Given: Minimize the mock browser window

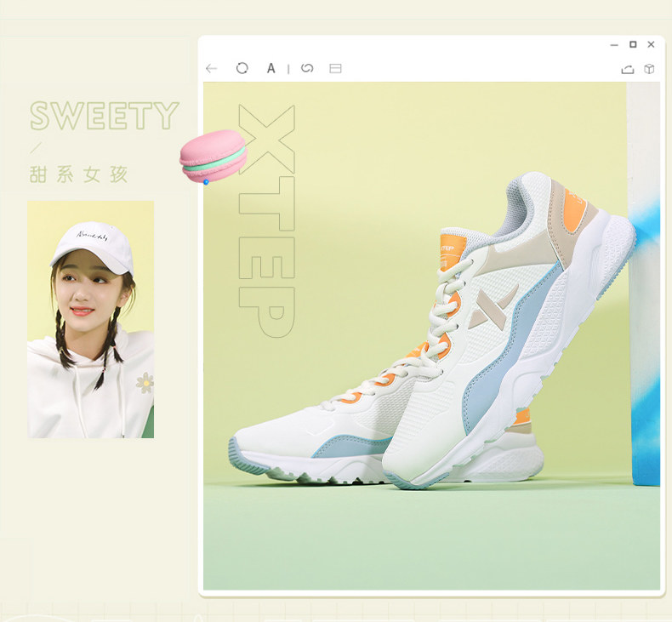Looking at the screenshot, I should (x=614, y=45).
